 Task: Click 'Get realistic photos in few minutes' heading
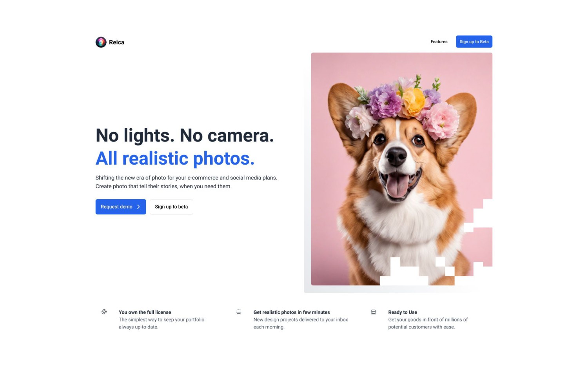[x=292, y=312]
